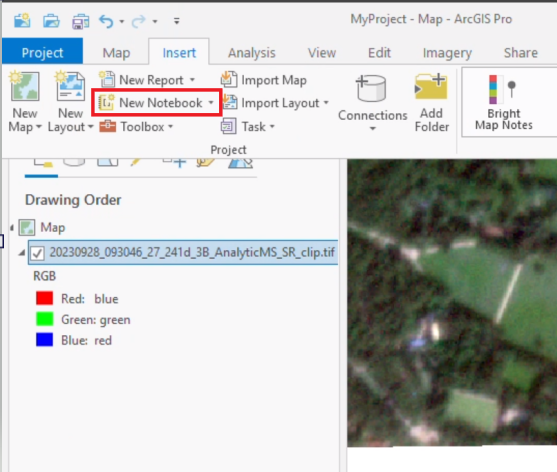Collapse the Map node in Contents

12,228
